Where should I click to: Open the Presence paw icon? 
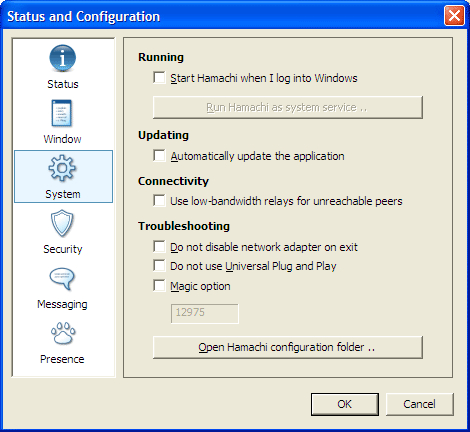click(x=63, y=333)
